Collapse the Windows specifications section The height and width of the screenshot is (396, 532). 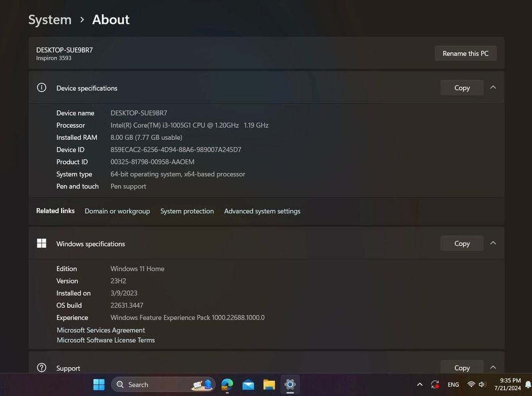click(493, 243)
